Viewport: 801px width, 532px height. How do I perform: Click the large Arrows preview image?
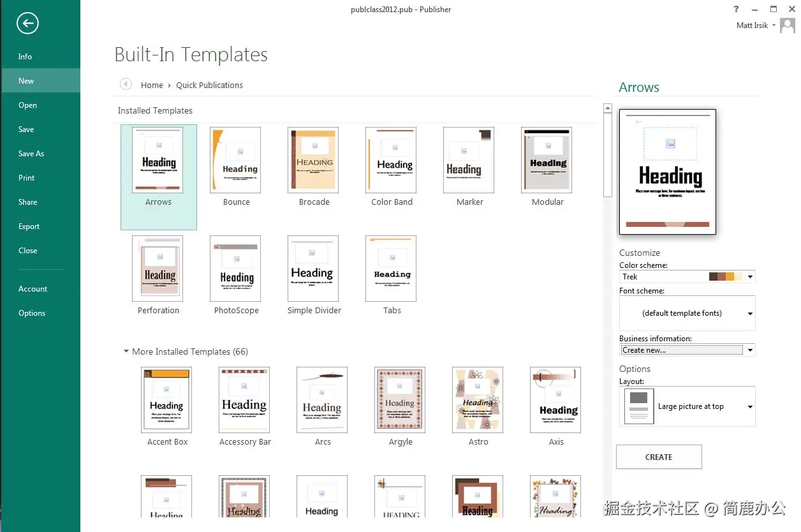(668, 172)
